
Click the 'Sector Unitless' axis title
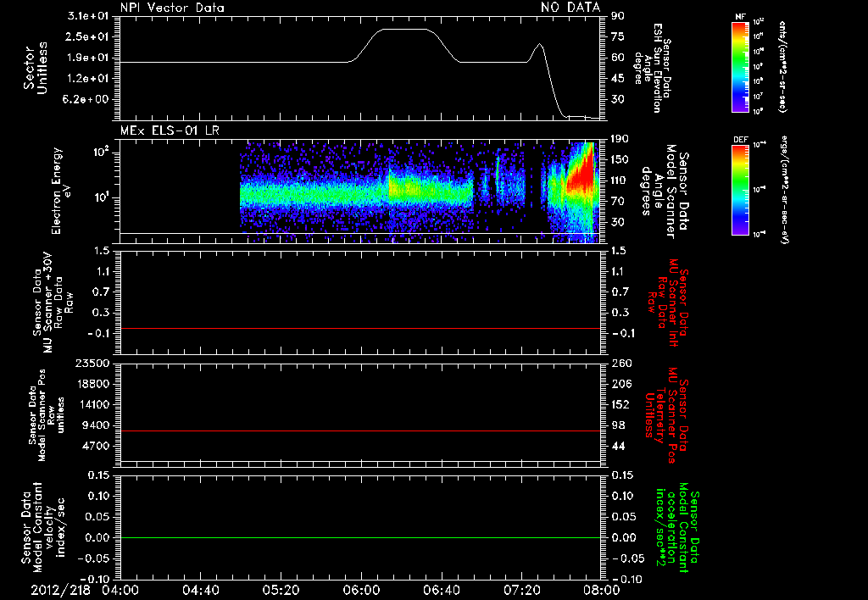pyautogui.click(x=36, y=68)
